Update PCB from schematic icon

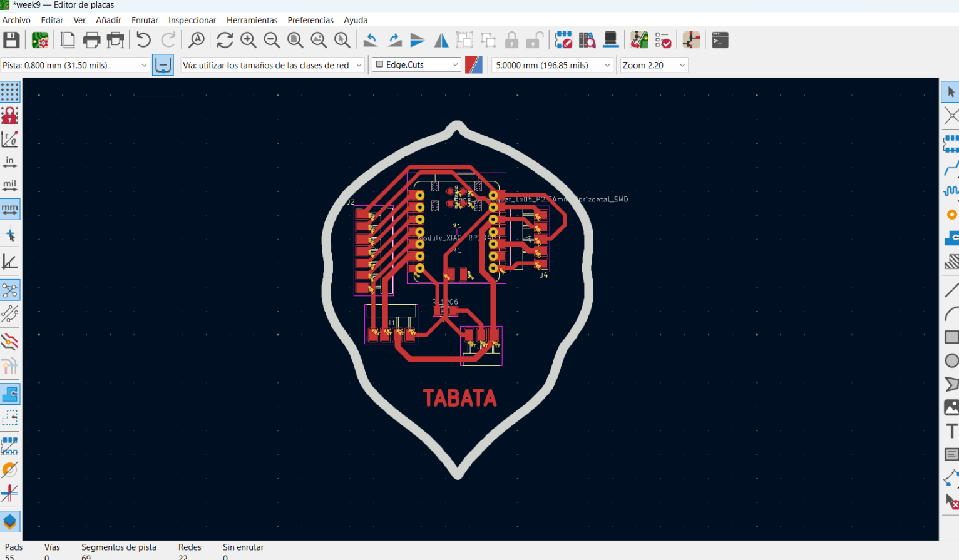point(639,41)
